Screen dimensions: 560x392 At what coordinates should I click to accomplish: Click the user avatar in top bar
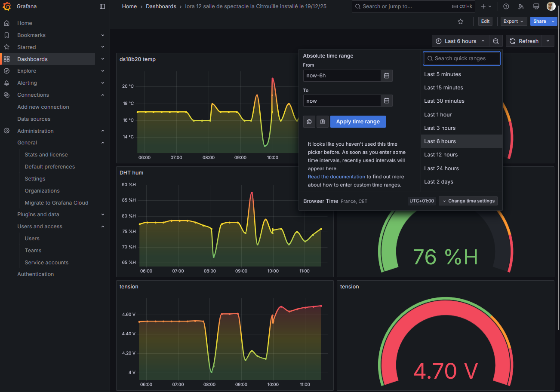click(551, 6)
